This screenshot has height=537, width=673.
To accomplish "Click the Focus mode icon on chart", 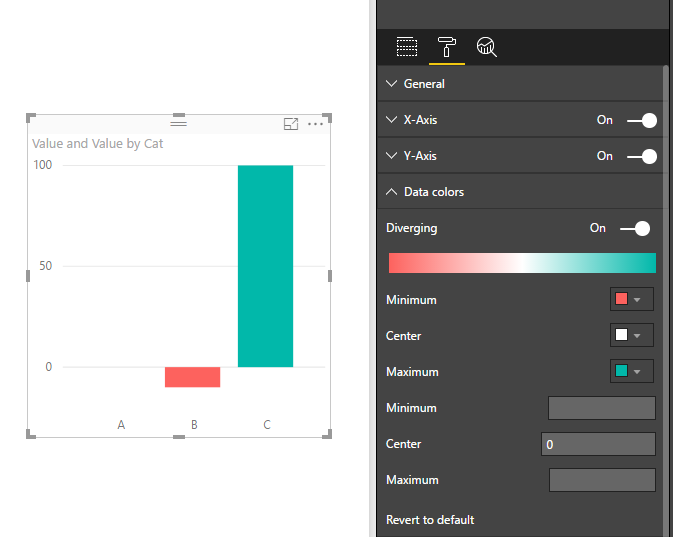I will [291, 124].
